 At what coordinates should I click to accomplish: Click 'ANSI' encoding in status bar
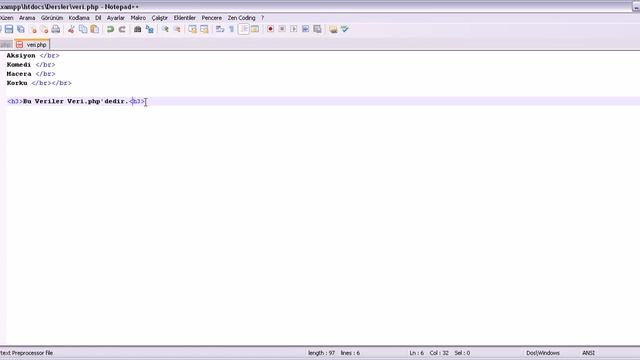click(x=588, y=353)
